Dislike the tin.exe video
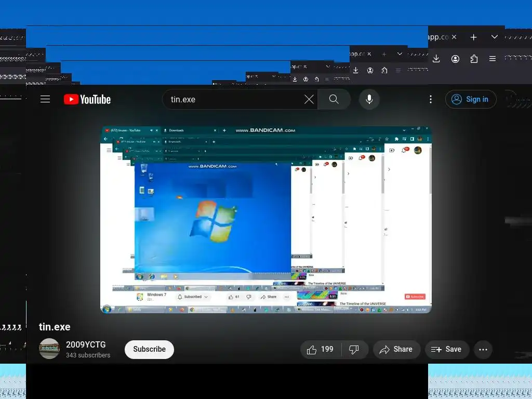The image size is (532, 399). [x=354, y=350]
